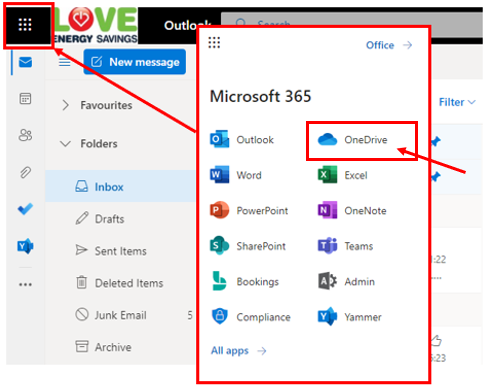
Task: Open To Do checkmark in left rail
Action: (x=25, y=209)
